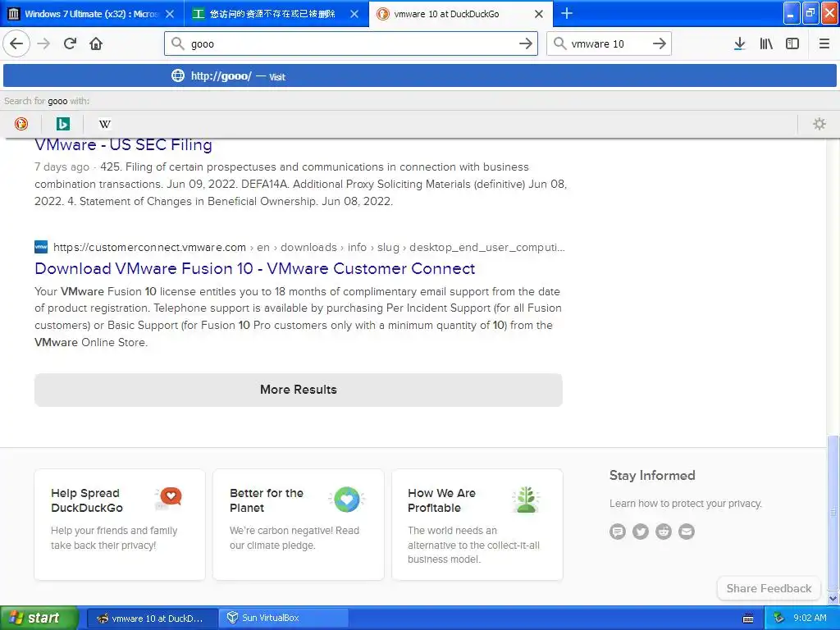Select the vmware 10 at DuckDuckGo tab
Viewport: 840px width, 630px height.
460,14
